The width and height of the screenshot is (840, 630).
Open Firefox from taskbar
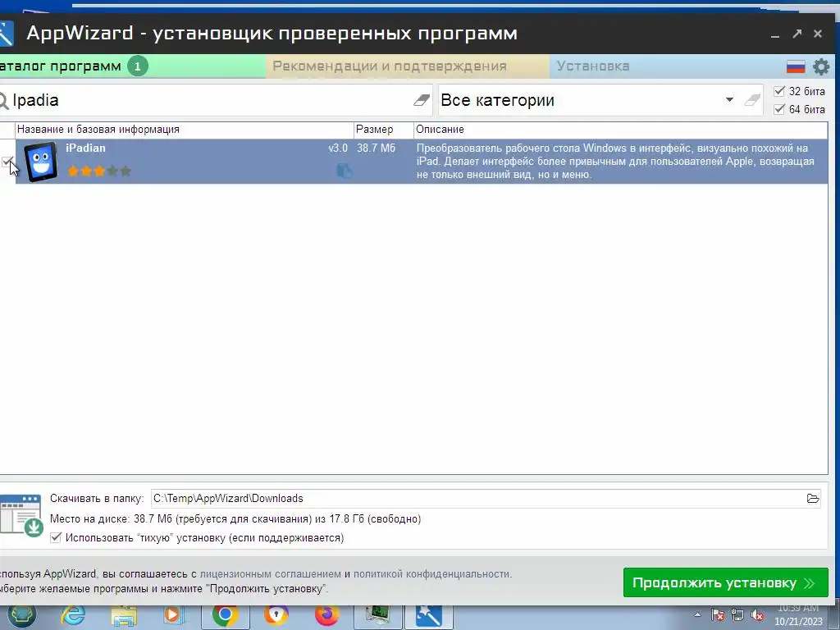[326, 615]
